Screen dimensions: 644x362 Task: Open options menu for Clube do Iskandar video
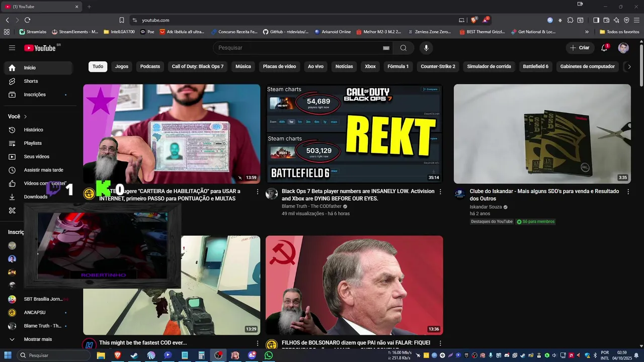point(628,192)
